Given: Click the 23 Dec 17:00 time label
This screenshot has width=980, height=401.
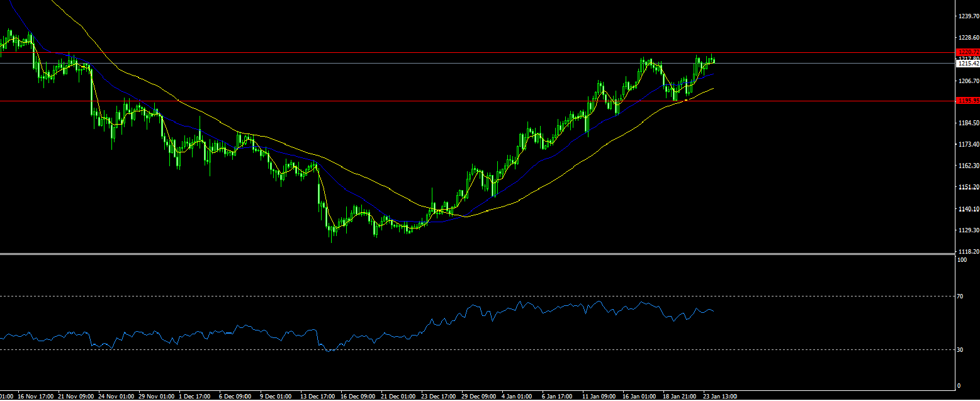Looking at the screenshot, I should point(439,397).
